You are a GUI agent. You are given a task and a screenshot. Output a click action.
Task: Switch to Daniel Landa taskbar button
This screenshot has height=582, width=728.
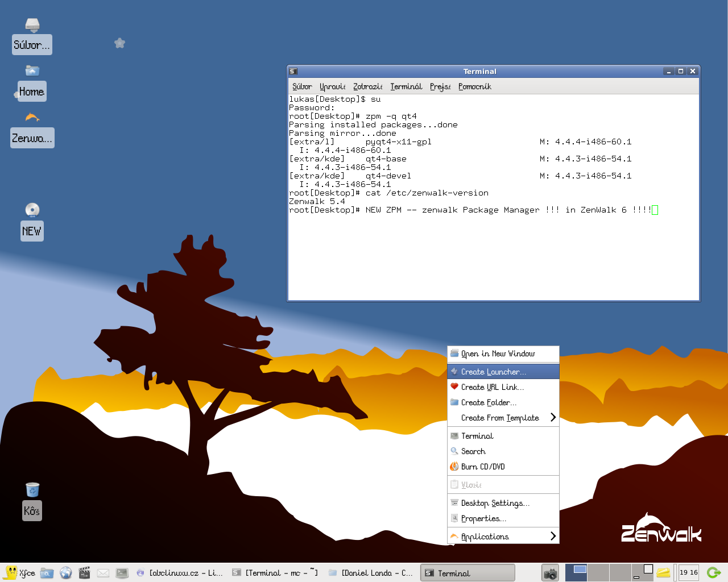(371, 573)
